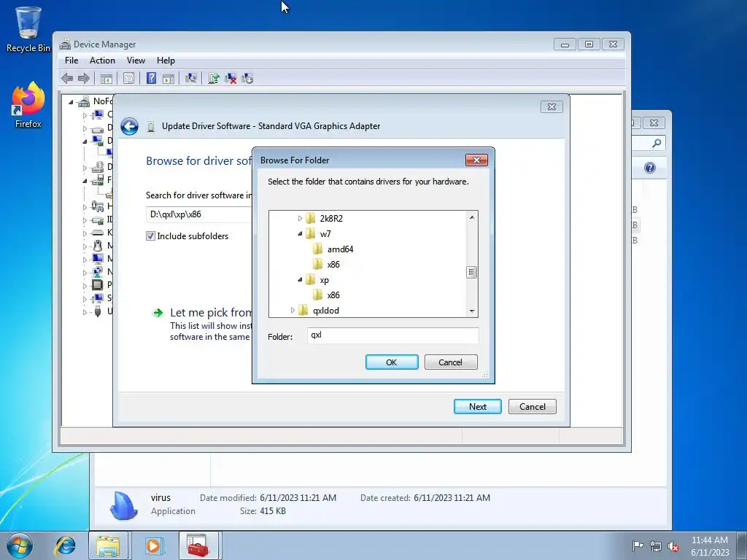Close the Browse For Folder dialog
Screen dimensions: 747x560
tap(476, 160)
